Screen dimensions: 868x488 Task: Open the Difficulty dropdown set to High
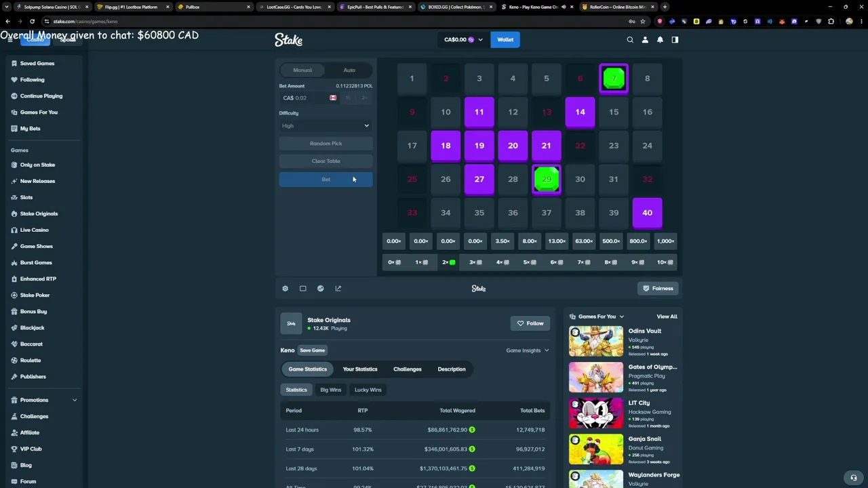tap(325, 125)
